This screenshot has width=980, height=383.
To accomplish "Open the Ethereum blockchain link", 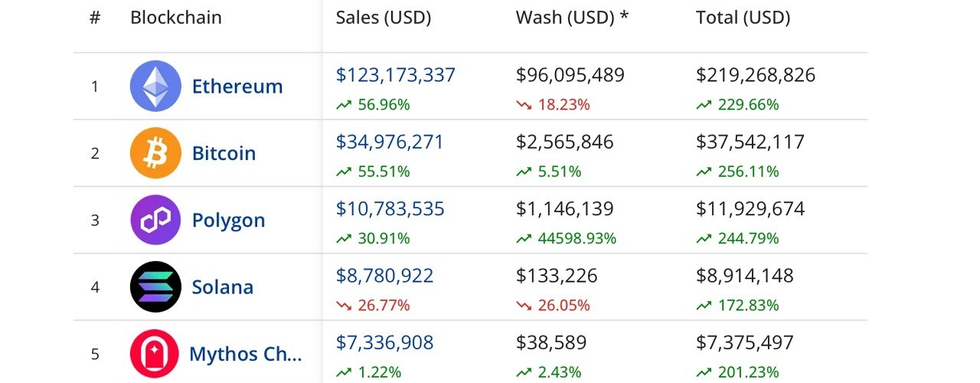I will (x=237, y=87).
